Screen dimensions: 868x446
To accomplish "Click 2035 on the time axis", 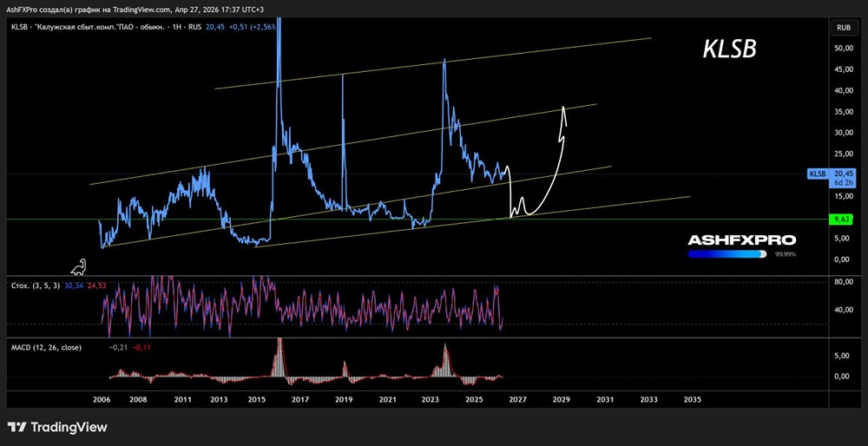I will pos(693,399).
